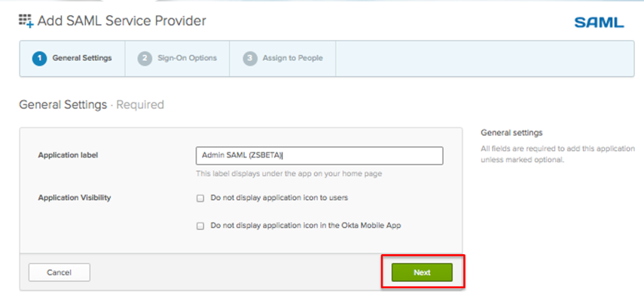The width and height of the screenshot is (644, 304).
Task: Click the hint text under the label field
Action: 288,174
